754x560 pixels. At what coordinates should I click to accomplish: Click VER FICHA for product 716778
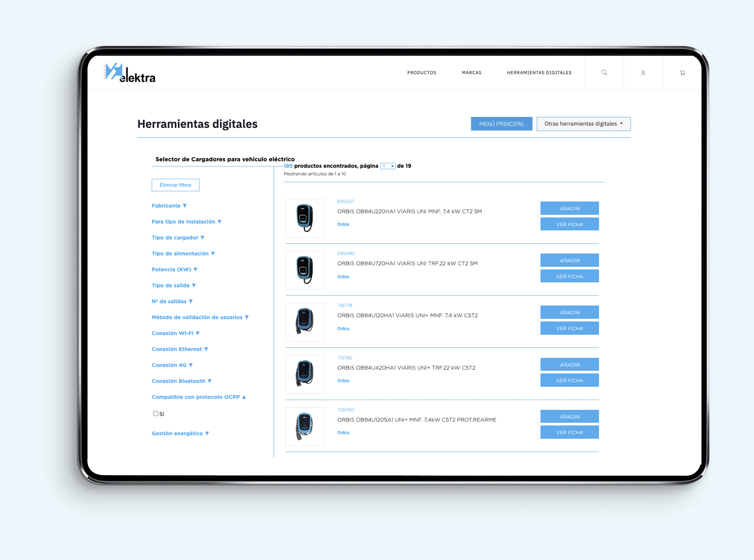pos(570,328)
